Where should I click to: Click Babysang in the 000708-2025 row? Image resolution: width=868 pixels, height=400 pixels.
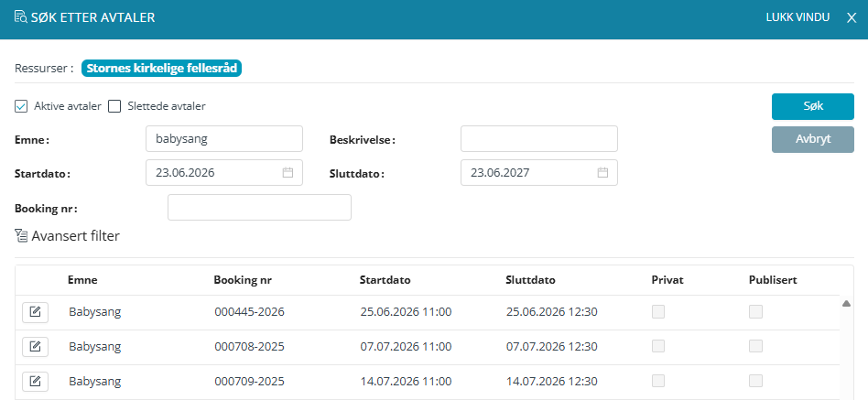tap(94, 347)
